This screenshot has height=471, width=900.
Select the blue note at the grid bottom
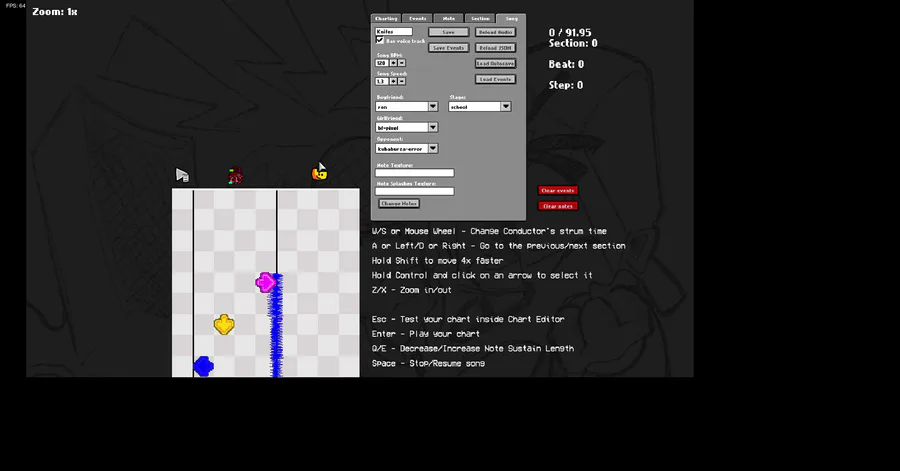(203, 366)
